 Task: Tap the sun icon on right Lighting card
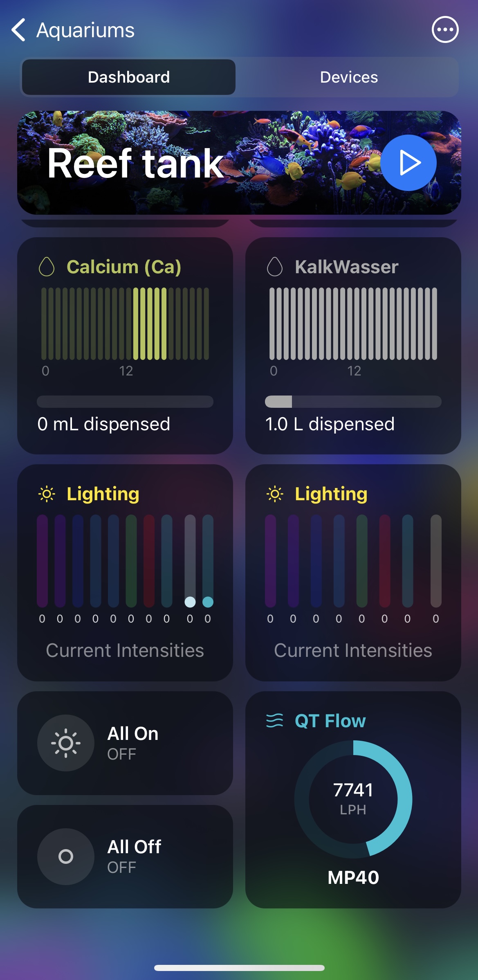pos(275,494)
